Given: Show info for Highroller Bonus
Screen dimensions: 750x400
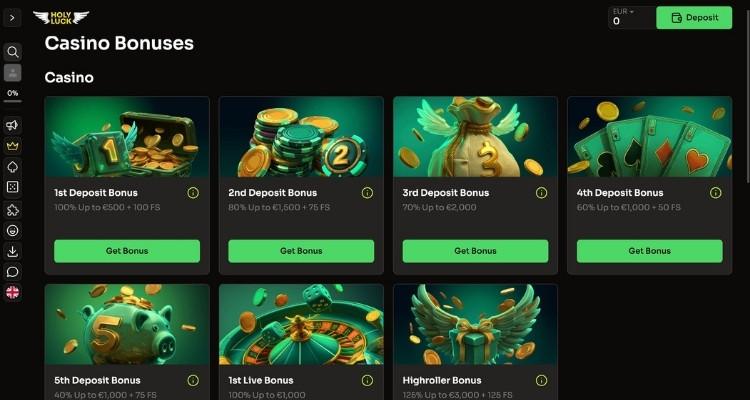Looking at the screenshot, I should [541, 380].
